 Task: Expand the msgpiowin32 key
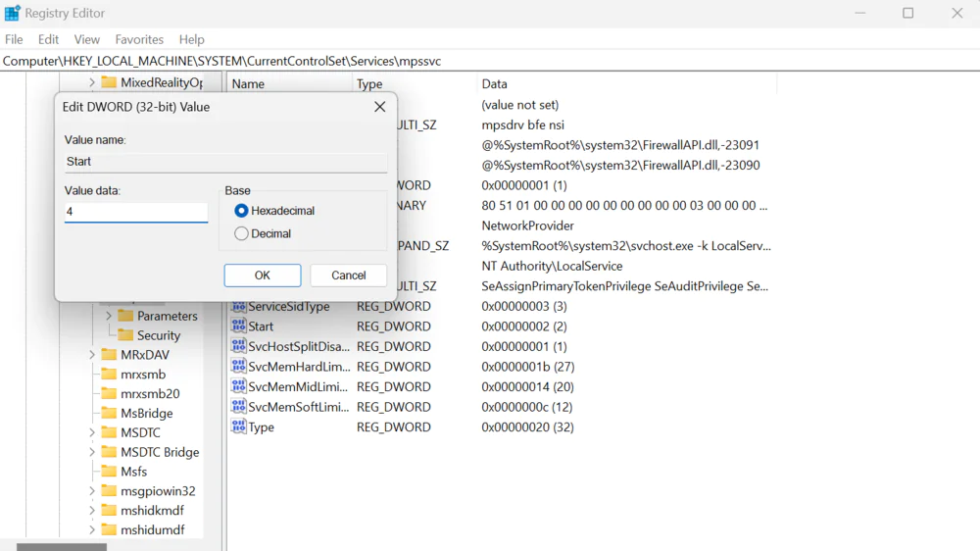(x=92, y=491)
